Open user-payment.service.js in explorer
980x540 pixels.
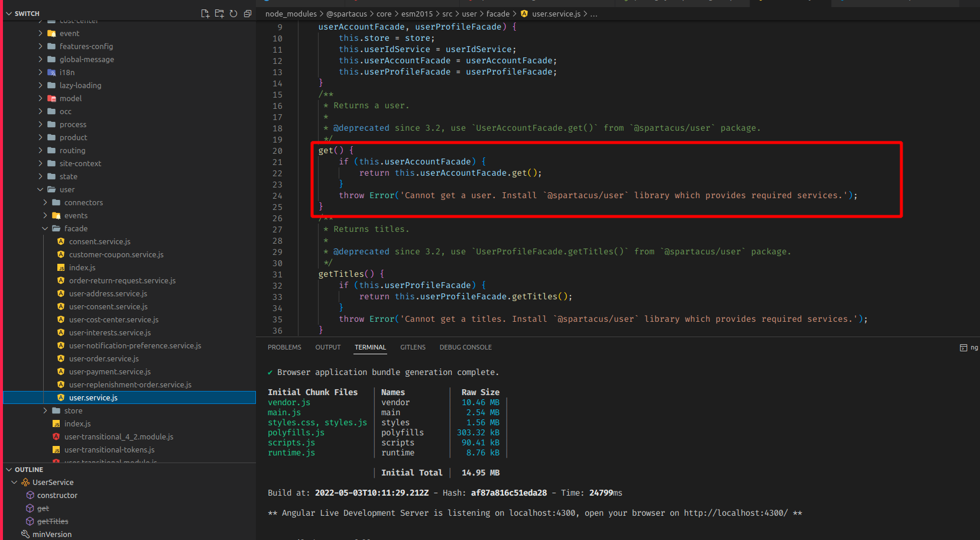110,372
